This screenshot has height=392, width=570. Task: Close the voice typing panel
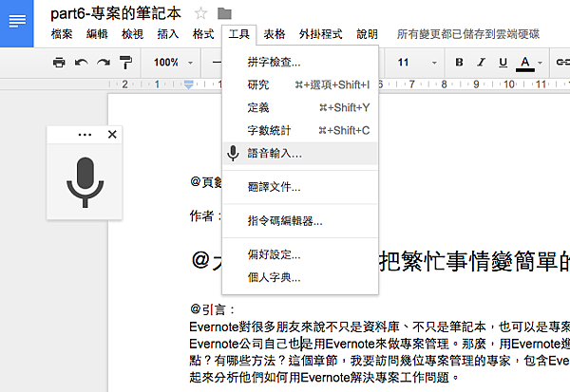[112, 135]
